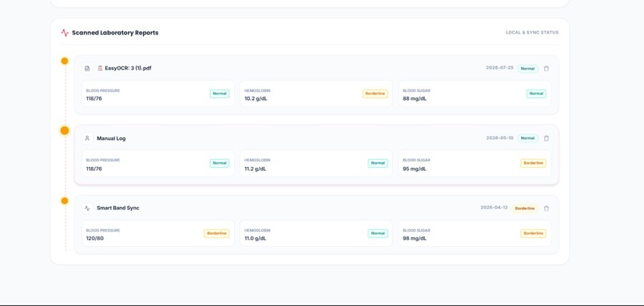The height and width of the screenshot is (306, 644).
Task: Click the heartbeat icon next to Scanned Laboratory Reports
Action: [65, 33]
